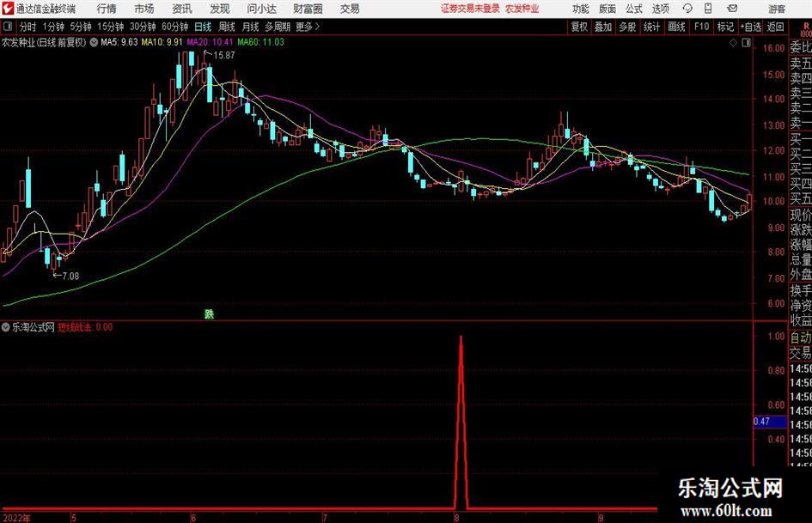Select the 周线 weekly tab
The height and width of the screenshot is (523, 812).
click(x=227, y=27)
